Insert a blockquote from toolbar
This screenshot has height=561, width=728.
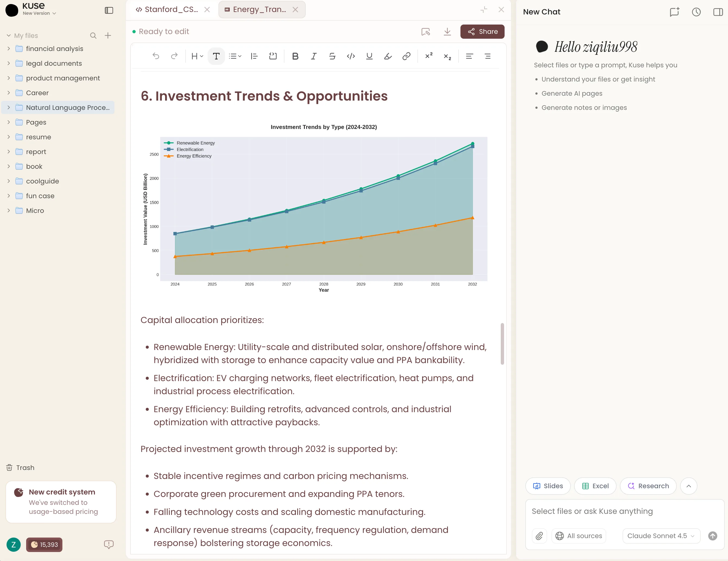(254, 56)
